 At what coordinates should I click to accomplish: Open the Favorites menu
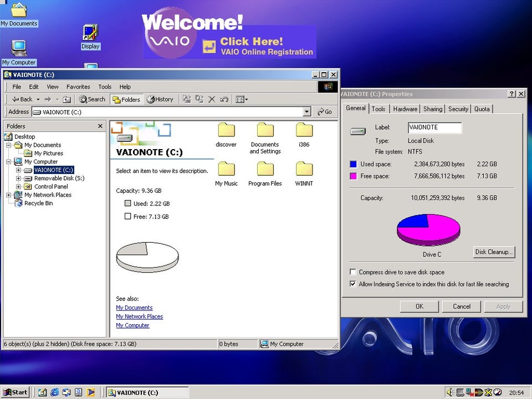coord(78,87)
